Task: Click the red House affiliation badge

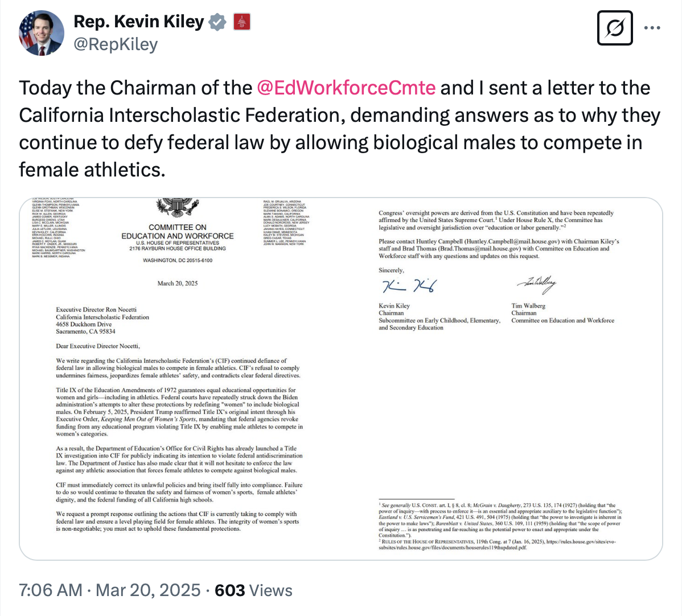Action: (x=242, y=22)
